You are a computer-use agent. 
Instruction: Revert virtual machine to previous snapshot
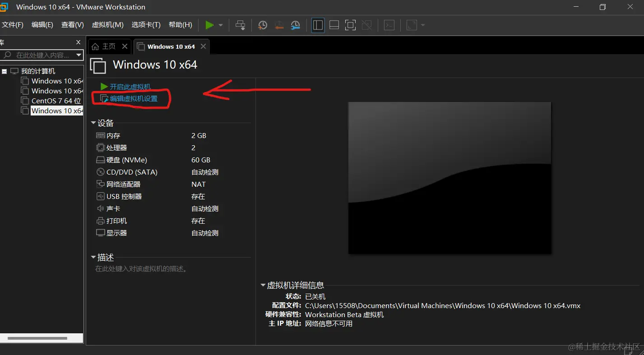pos(279,25)
